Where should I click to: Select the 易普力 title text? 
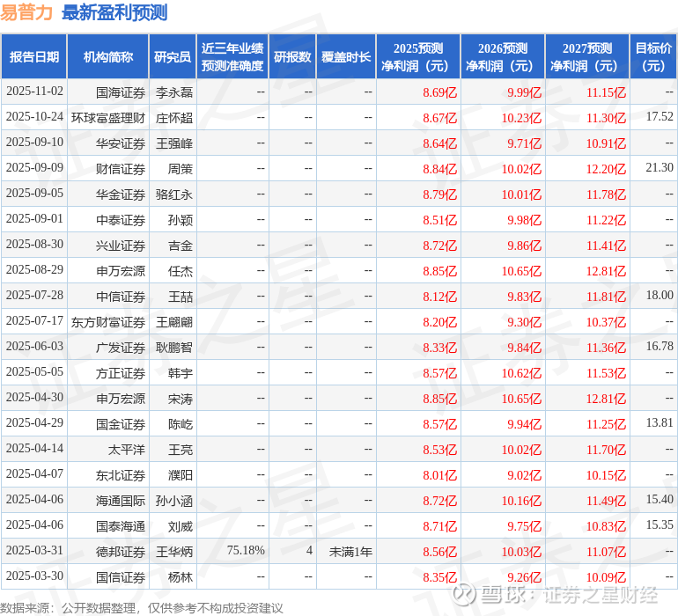26,12
